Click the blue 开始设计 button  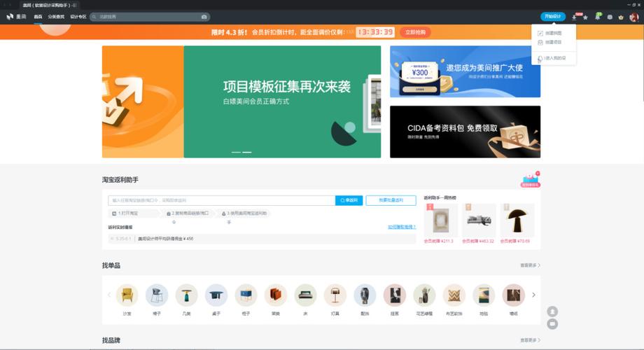pos(553,16)
